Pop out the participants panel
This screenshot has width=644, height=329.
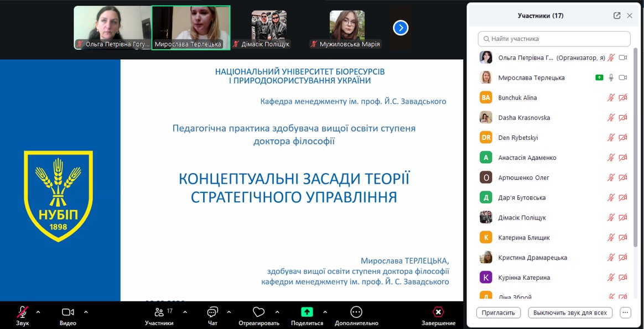pos(616,15)
